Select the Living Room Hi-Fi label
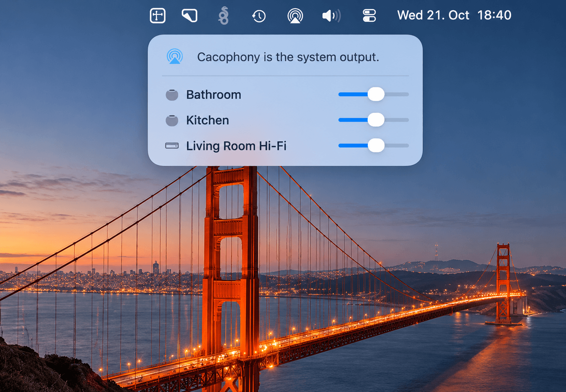566x392 pixels. [236, 146]
